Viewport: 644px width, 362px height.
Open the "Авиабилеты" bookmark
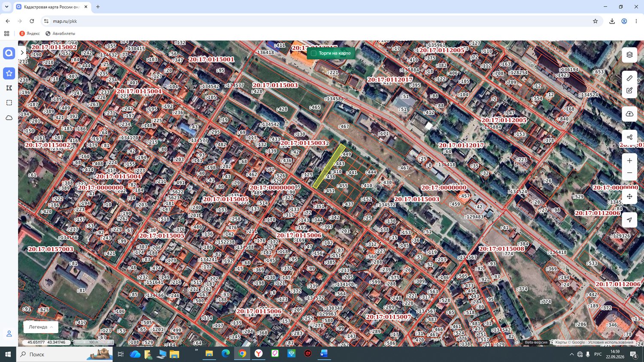[60, 33]
